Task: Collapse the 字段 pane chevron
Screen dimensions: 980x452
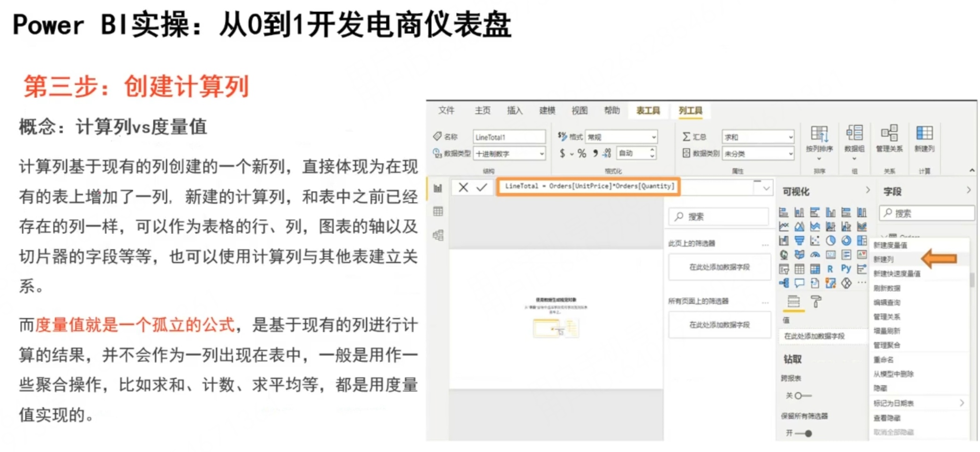Action: coord(969,190)
